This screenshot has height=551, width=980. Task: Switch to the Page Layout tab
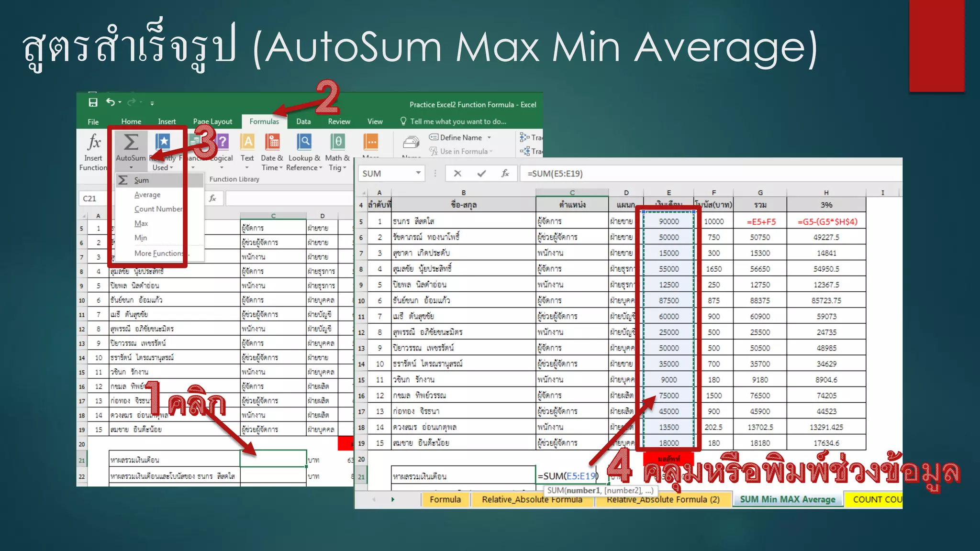pos(212,121)
